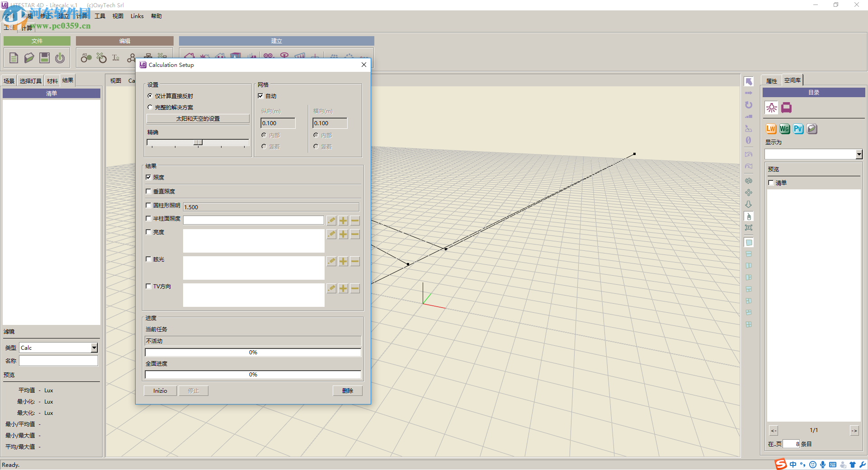Uncheck the 自动 grid checkbox
This screenshot has height=470, width=868.
[x=260, y=96]
